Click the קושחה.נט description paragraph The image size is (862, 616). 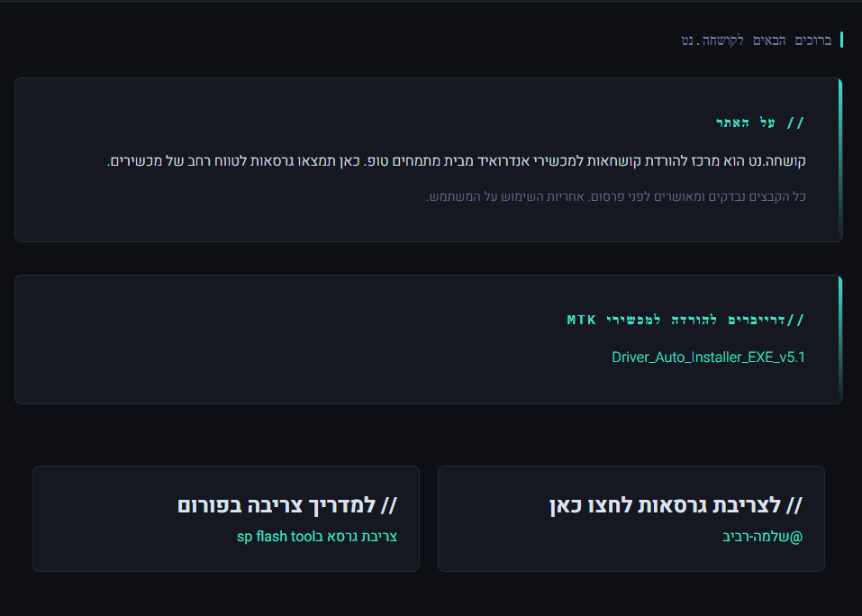coord(457,162)
